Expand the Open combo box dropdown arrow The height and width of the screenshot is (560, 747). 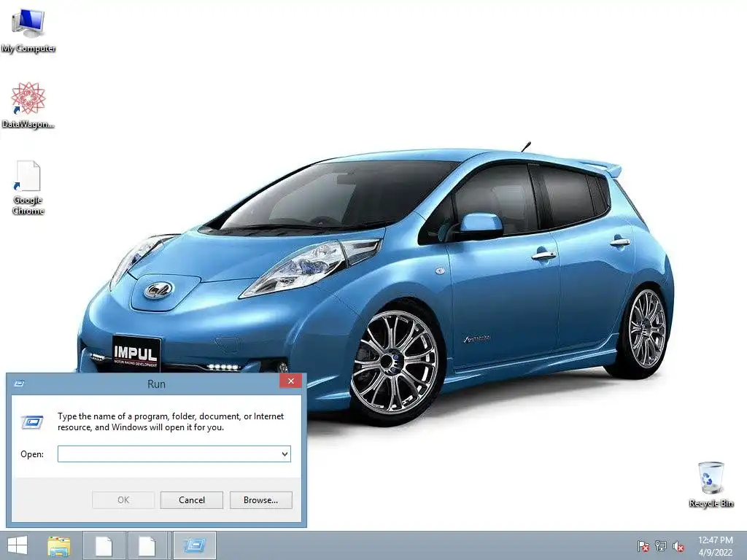point(285,454)
